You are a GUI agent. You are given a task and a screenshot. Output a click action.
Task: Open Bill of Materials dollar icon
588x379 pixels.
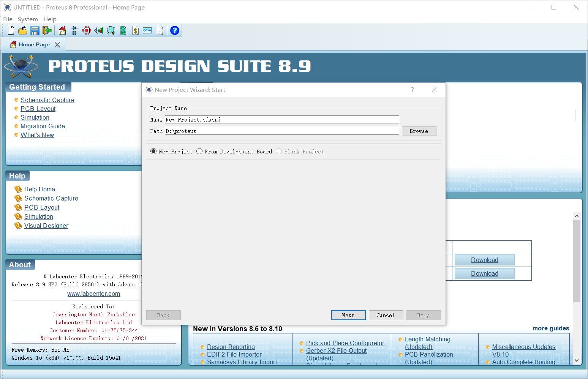pos(135,30)
